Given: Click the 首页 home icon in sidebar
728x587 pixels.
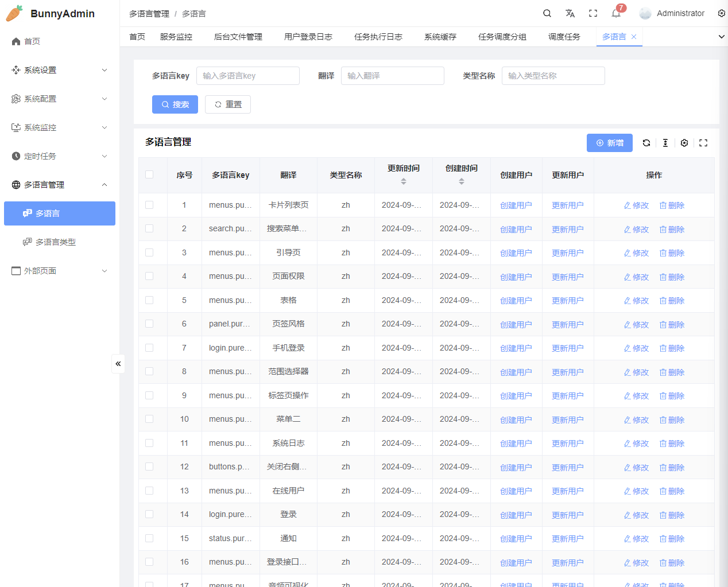Looking at the screenshot, I should pyautogui.click(x=16, y=41).
